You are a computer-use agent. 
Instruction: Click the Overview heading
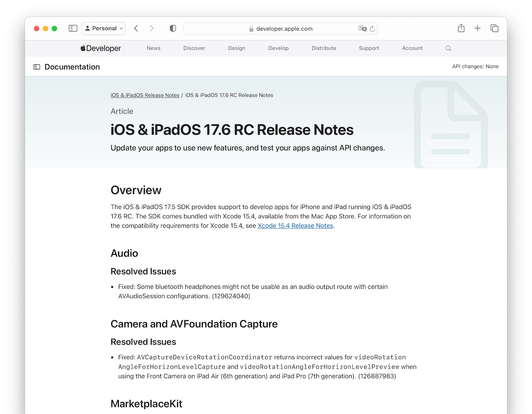point(136,190)
